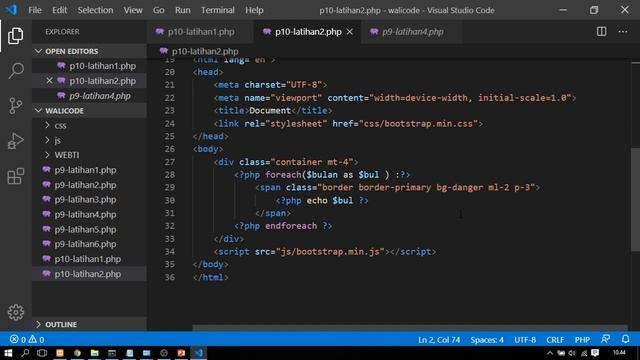This screenshot has height=360, width=640.
Task: Collapse the Open Editors section
Action: [x=38, y=51]
